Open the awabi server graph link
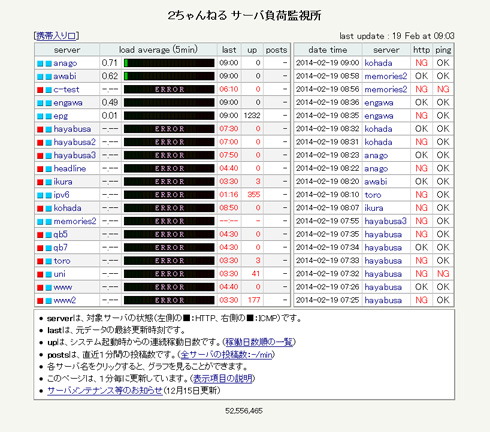 click(65, 76)
